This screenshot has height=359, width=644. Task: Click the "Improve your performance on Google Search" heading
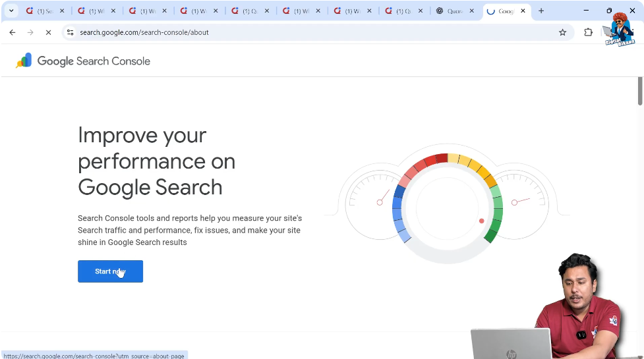pos(156,161)
